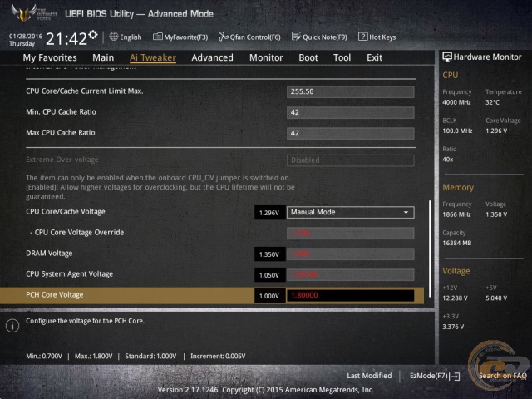Click the 1866 MHz memory frequency value
Image resolution: width=532 pixels, height=399 pixels.
click(x=456, y=214)
